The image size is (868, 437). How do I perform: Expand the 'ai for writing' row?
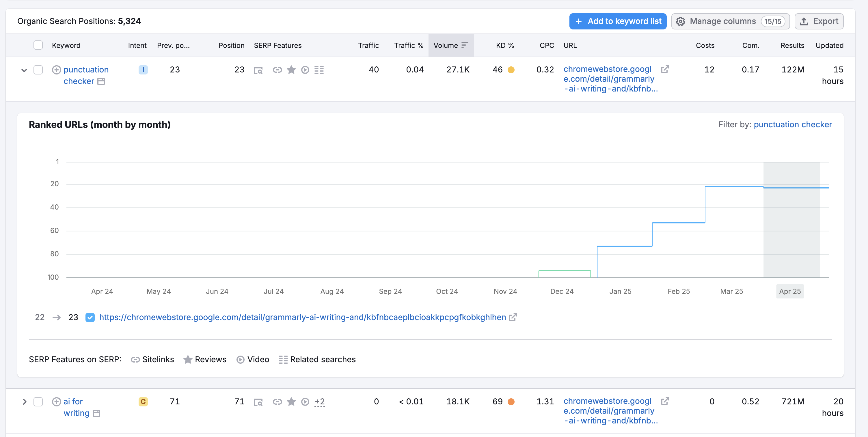pyautogui.click(x=24, y=401)
